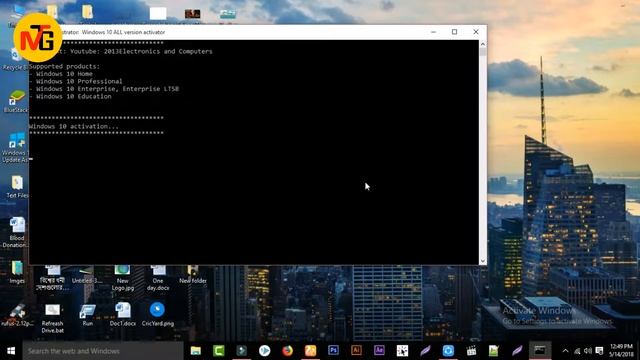This screenshot has height=360, width=640.
Task: Select the New Logo.jpg desktop file
Action: tap(122, 278)
